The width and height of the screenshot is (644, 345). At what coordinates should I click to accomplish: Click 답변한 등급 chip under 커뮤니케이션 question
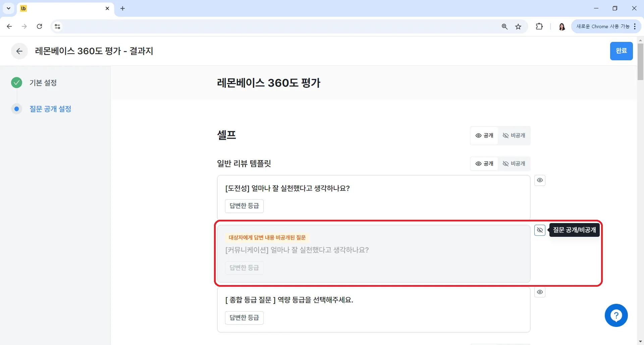point(244,268)
